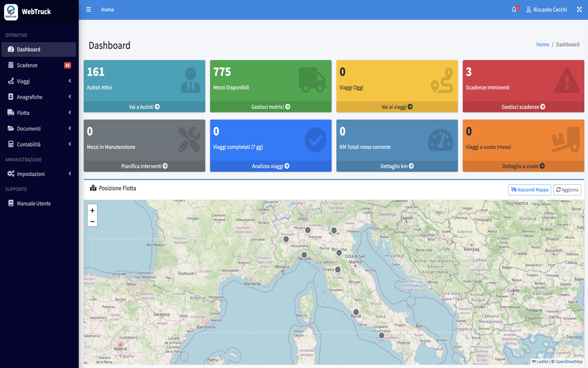Open the Home breadcrumb link
This screenshot has width=588, height=368.
(x=543, y=44)
